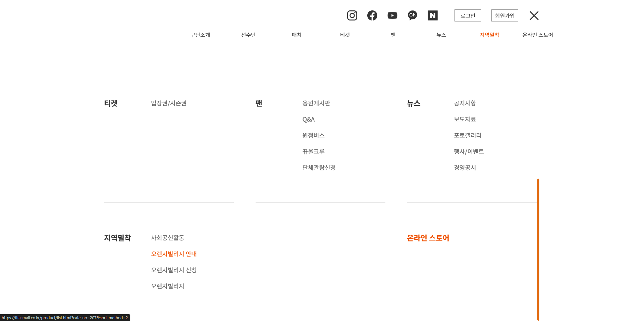Open the KakaoTalk channel icon

click(x=412, y=15)
